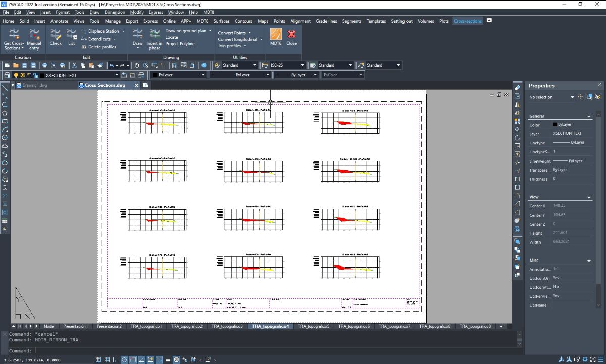The width and height of the screenshot is (606, 364).
Task: Toggle Object snap in status bar
Action: click(x=133, y=360)
